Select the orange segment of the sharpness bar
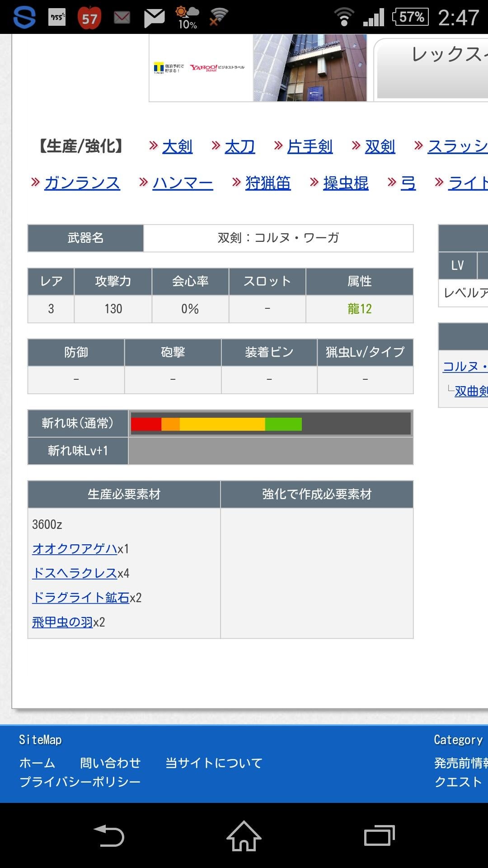Image resolution: width=488 pixels, height=868 pixels. [170, 424]
